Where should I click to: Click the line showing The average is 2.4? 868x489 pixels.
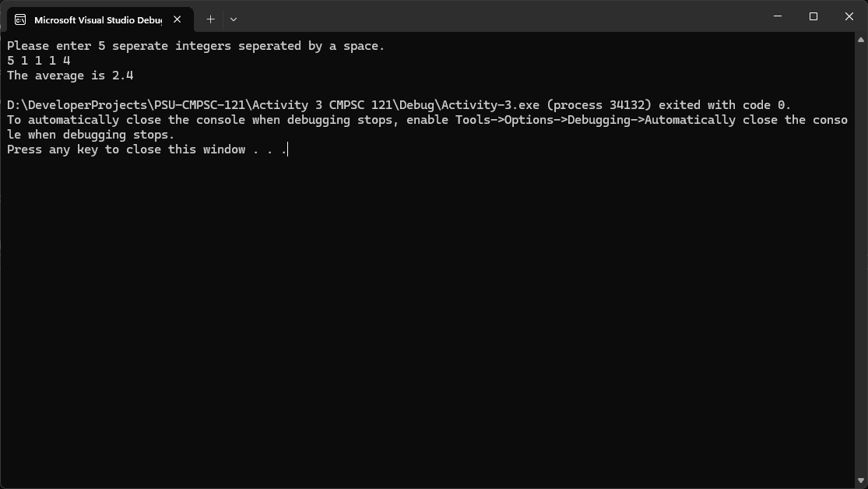point(70,75)
